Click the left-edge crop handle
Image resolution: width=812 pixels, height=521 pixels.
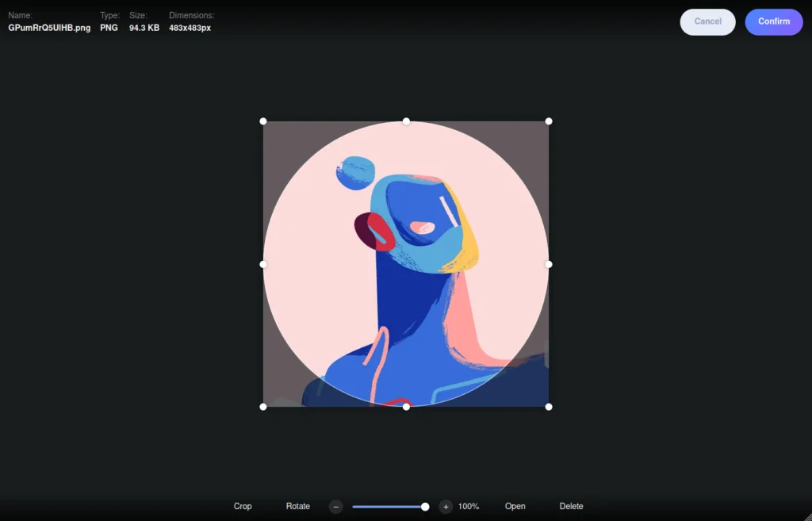263,263
